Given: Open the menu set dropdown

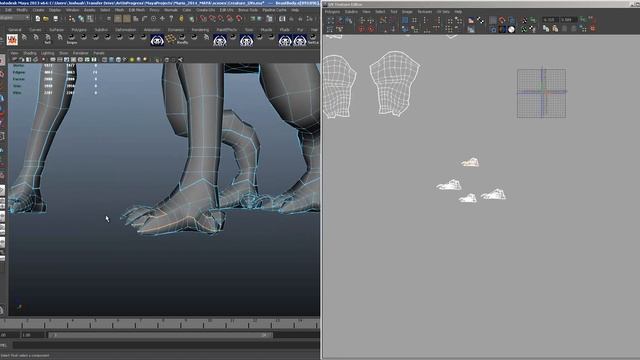Looking at the screenshot, I should click(x=15, y=18).
